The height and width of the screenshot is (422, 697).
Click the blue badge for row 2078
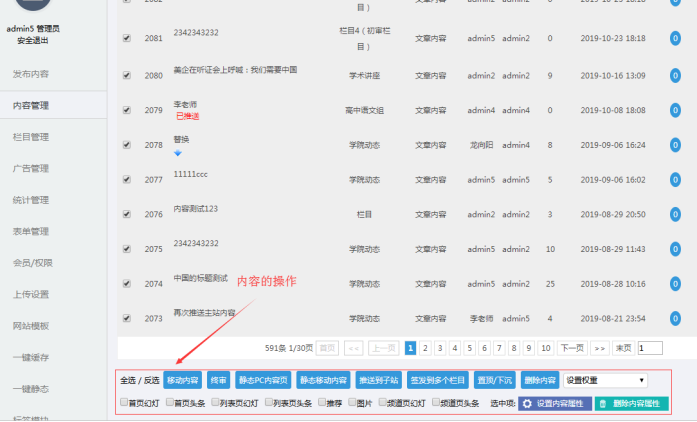pyautogui.click(x=676, y=145)
